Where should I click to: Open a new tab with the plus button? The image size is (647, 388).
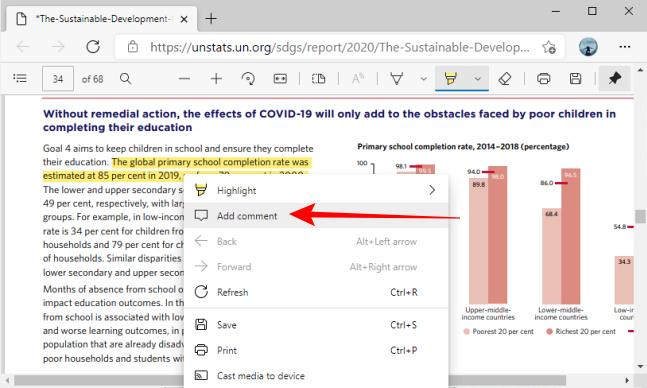click(x=211, y=19)
